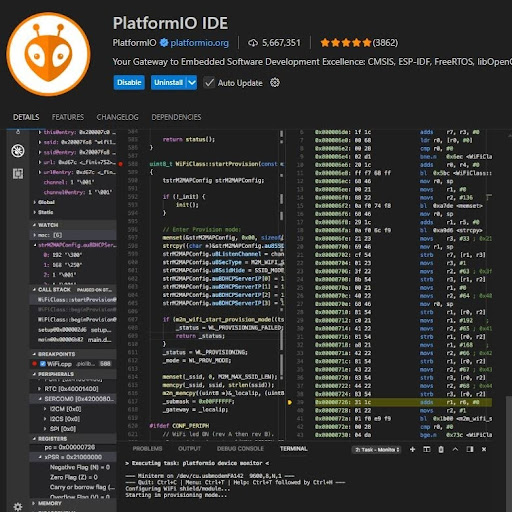512x512 pixels.
Task: Collapse the PERIPHERALS section
Action: [73, 374]
